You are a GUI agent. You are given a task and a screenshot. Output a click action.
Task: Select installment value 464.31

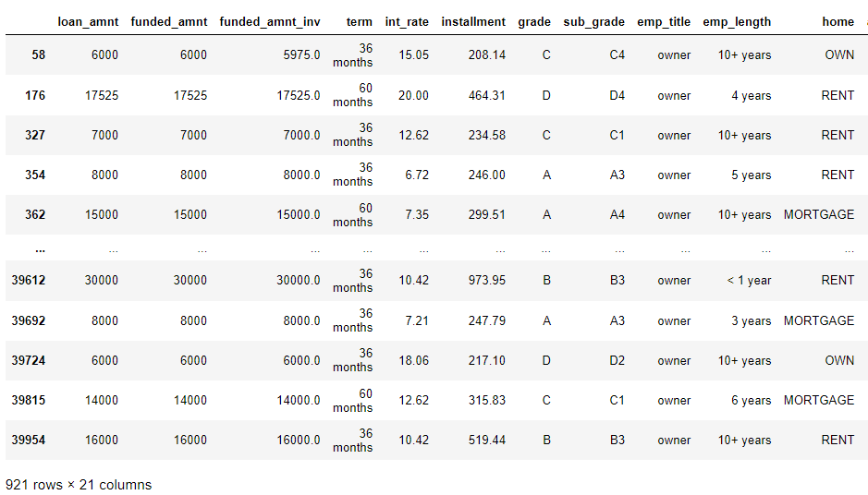(487, 95)
